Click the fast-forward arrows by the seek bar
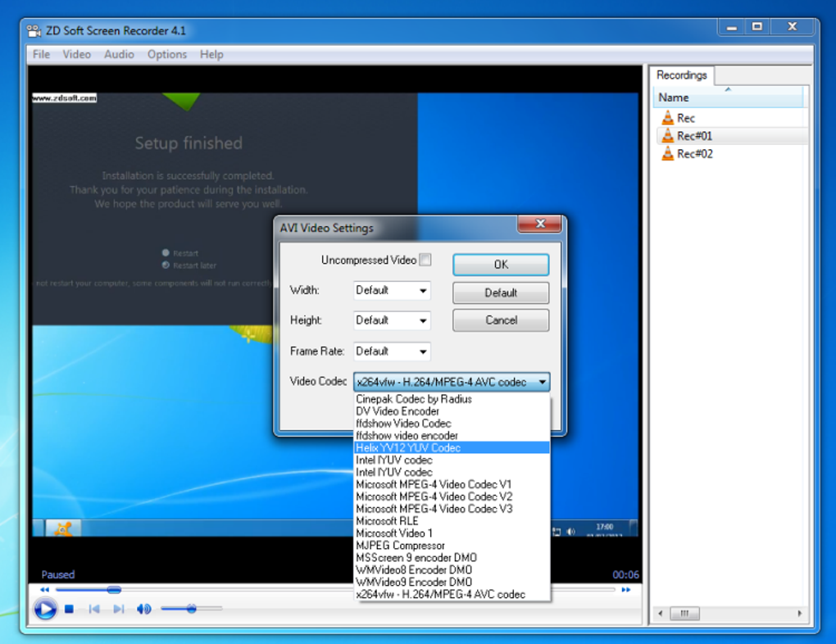Image resolution: width=836 pixels, height=644 pixels. coord(626,590)
